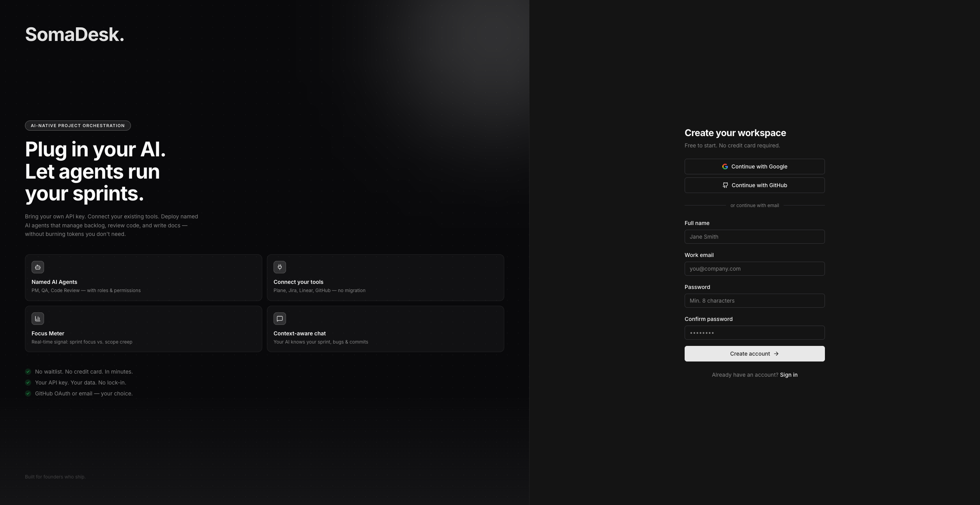980x505 pixels.
Task: Click 'PM, QA, Code Review' description text
Action: click(86, 291)
